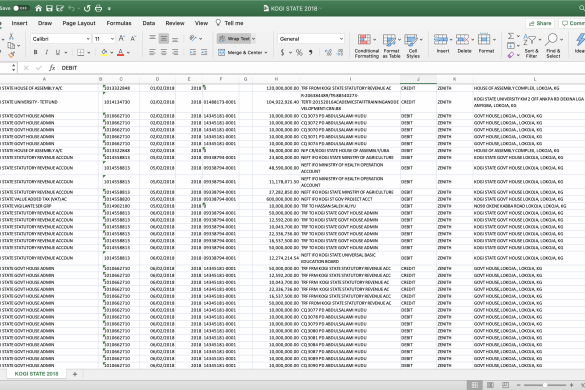Expand the Calibri font name dropdown
The height and width of the screenshot is (390, 585).
[x=88, y=39]
